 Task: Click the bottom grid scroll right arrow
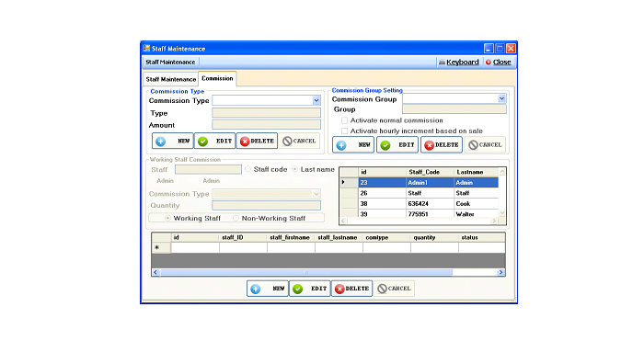[x=500, y=272]
